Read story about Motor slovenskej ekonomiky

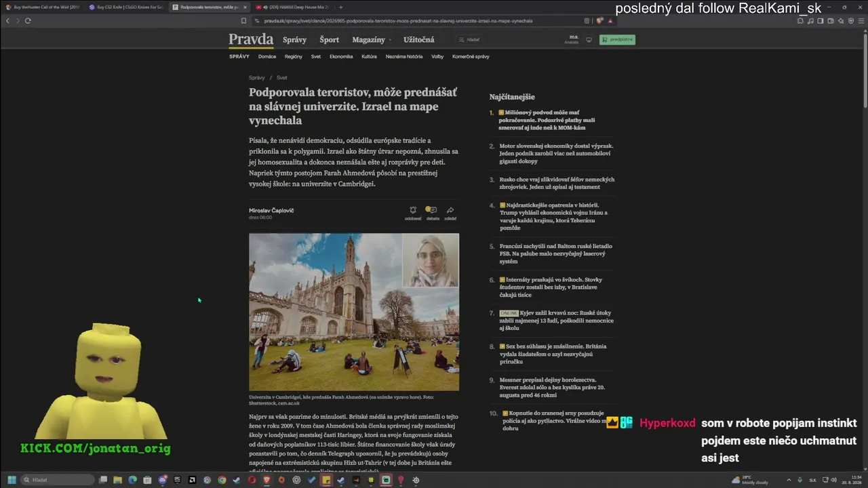(556, 153)
